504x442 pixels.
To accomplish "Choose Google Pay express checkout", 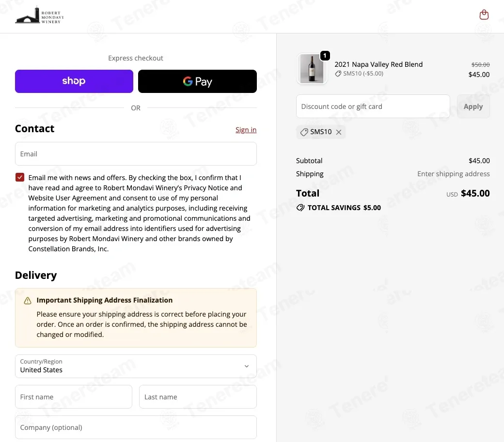I will (197, 81).
